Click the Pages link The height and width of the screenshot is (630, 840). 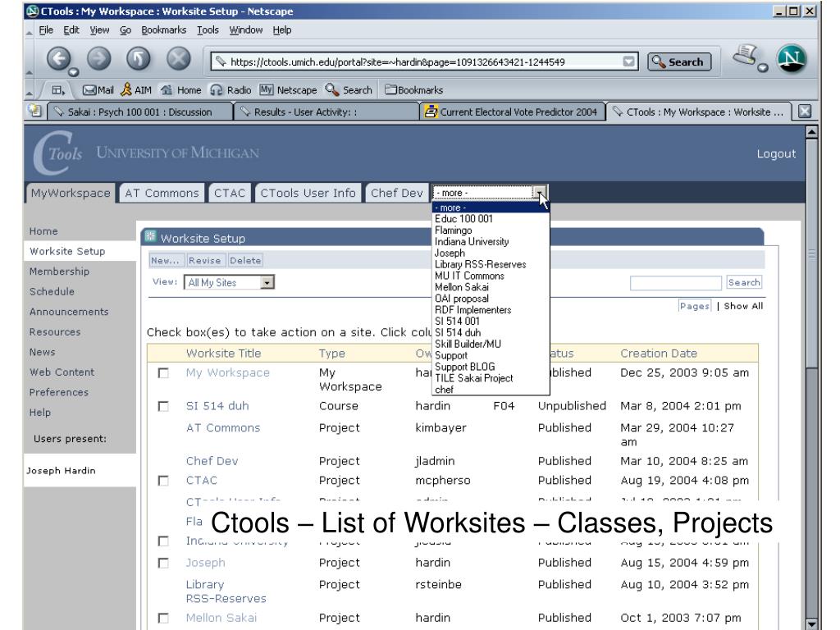(x=694, y=306)
